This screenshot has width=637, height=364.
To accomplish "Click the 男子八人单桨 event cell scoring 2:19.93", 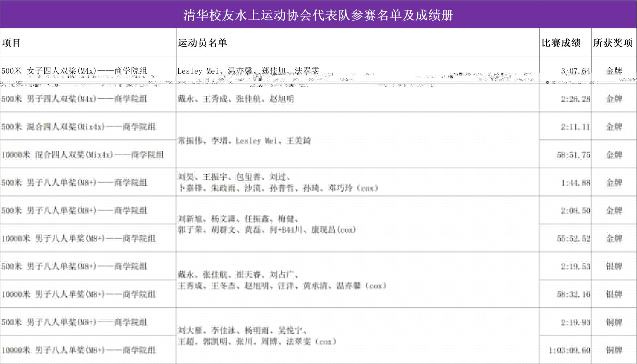I will click(x=88, y=322).
